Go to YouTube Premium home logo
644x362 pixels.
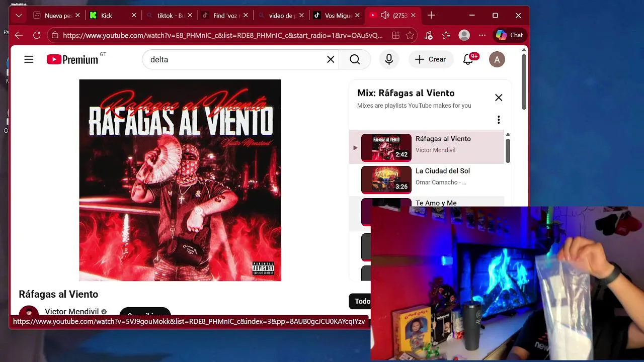73,59
